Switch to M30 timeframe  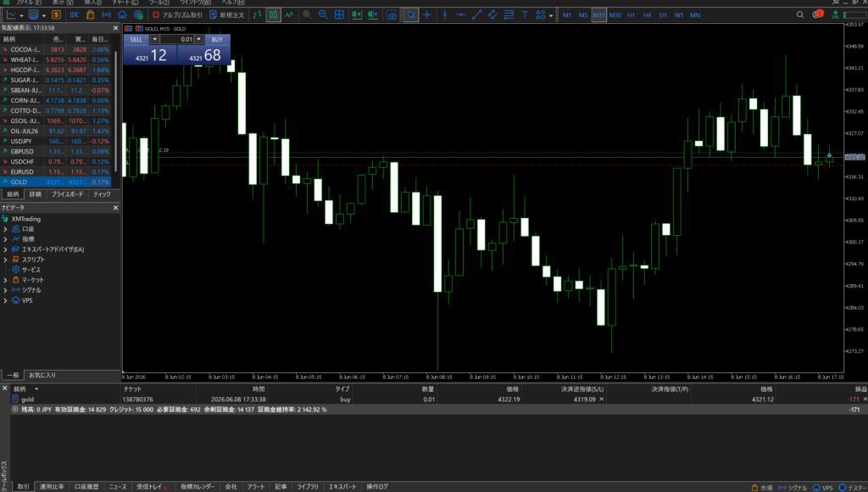tap(615, 15)
